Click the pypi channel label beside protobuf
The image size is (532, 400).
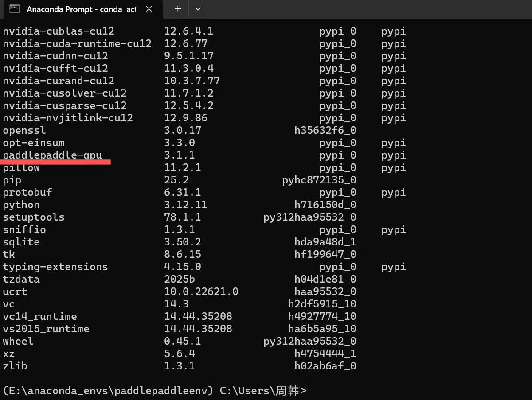(393, 192)
